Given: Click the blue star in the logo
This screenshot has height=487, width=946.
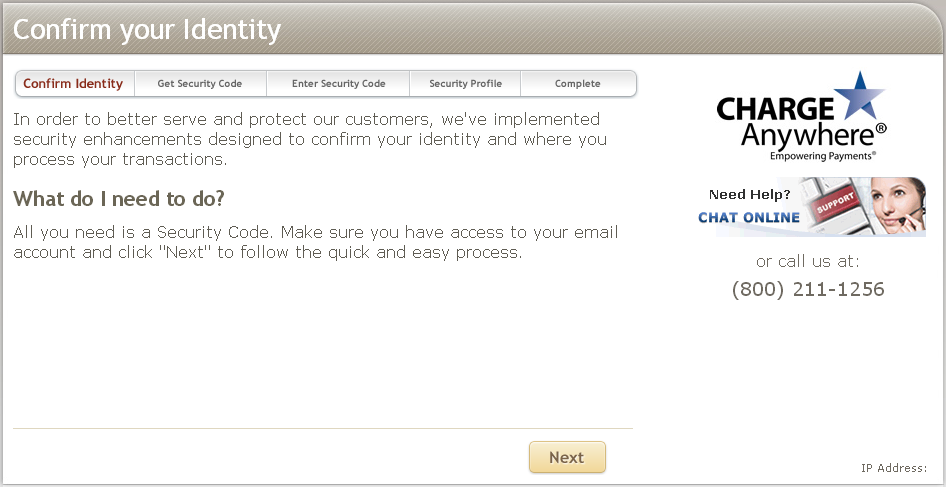Looking at the screenshot, I should pyautogui.click(x=859, y=98).
